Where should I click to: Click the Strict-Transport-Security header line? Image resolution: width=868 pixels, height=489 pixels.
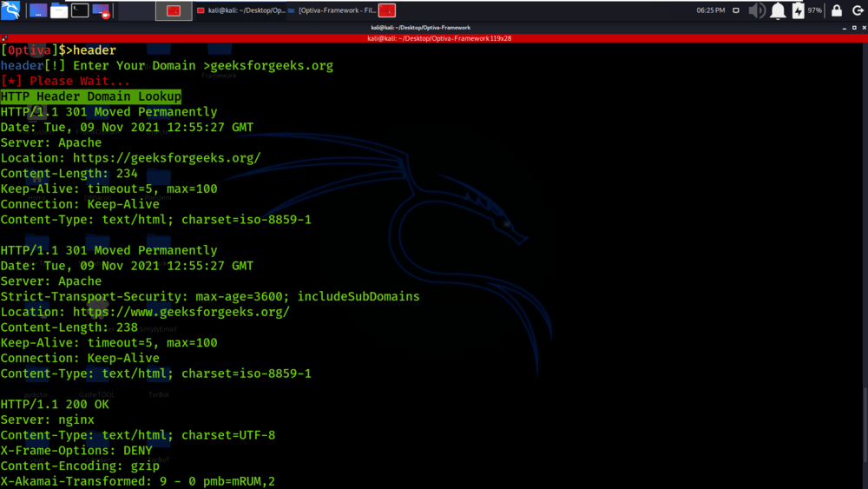[210, 296]
